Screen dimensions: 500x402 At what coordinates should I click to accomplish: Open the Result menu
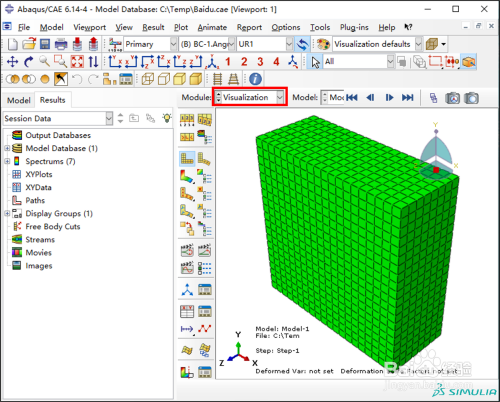[x=153, y=27]
